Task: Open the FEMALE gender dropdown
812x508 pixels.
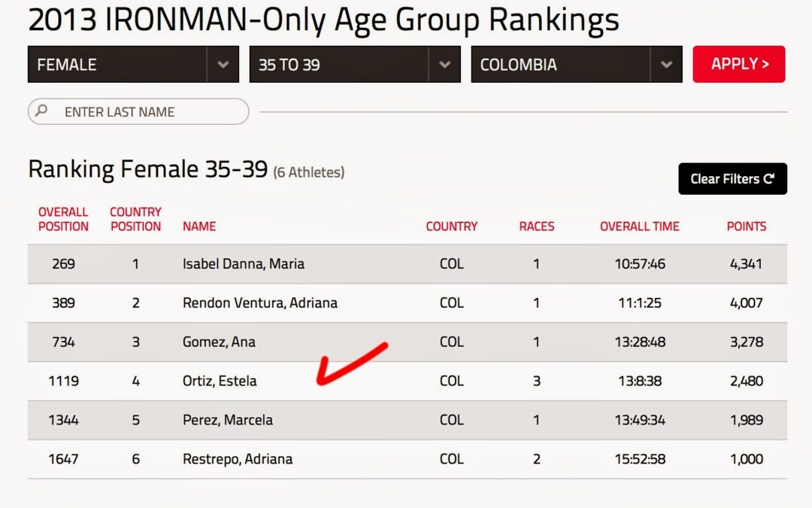Action: 133,65
